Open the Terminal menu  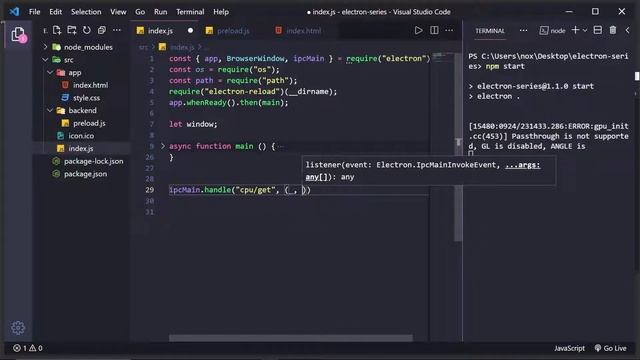190,12
